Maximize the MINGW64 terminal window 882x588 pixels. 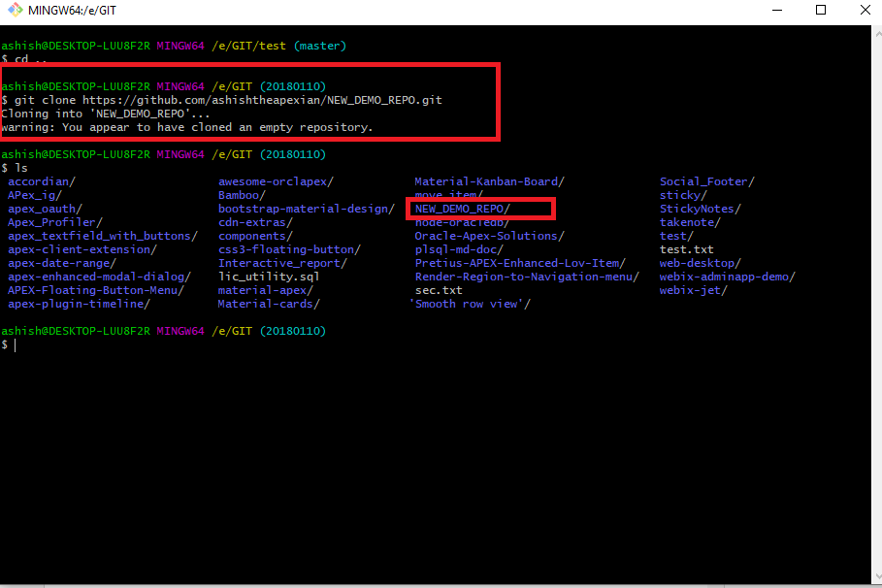pos(821,11)
